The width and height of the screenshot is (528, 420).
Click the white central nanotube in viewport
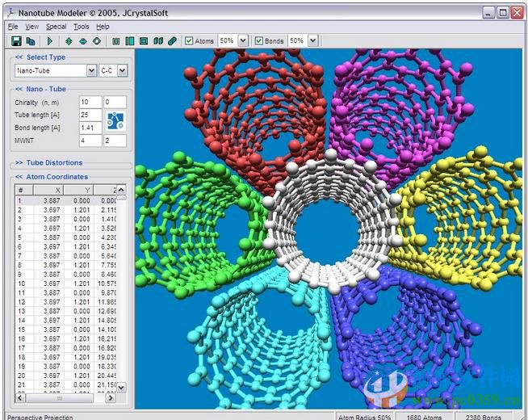332,222
